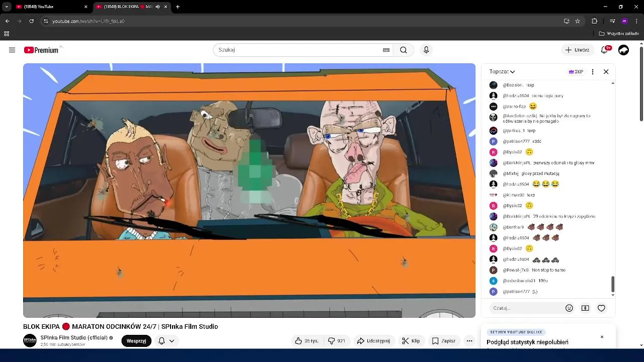644x362 pixels.
Task: Reload the current page
Action: coord(31,21)
